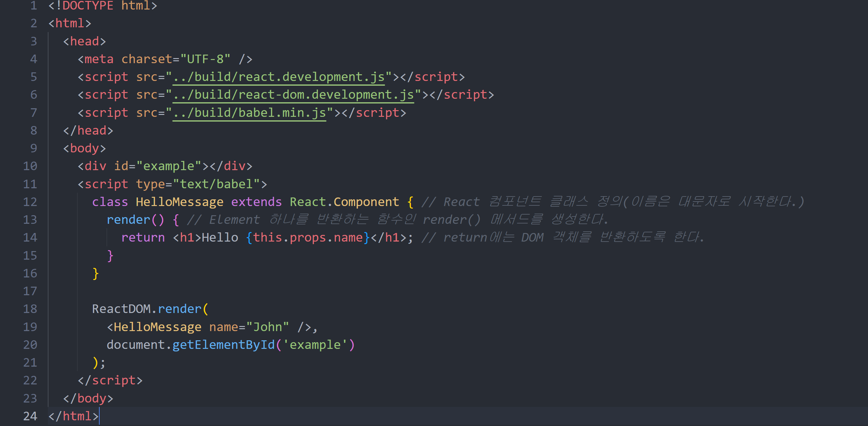Click line number 12 in the gutter
The image size is (868, 426).
coord(30,202)
